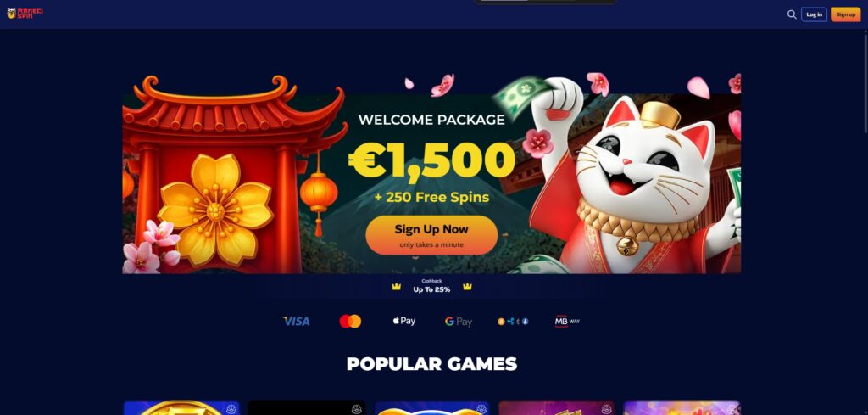The height and width of the screenshot is (415, 868).
Task: Select the Visa payment icon
Action: pos(296,322)
